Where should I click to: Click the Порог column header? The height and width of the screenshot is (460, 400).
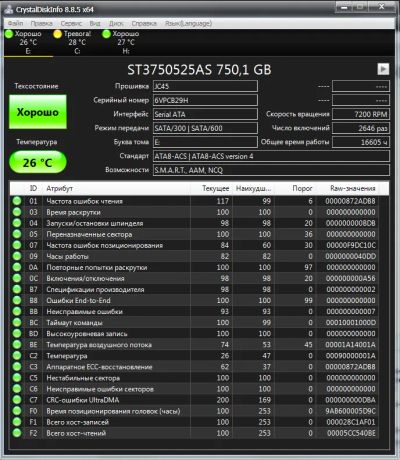(295, 188)
